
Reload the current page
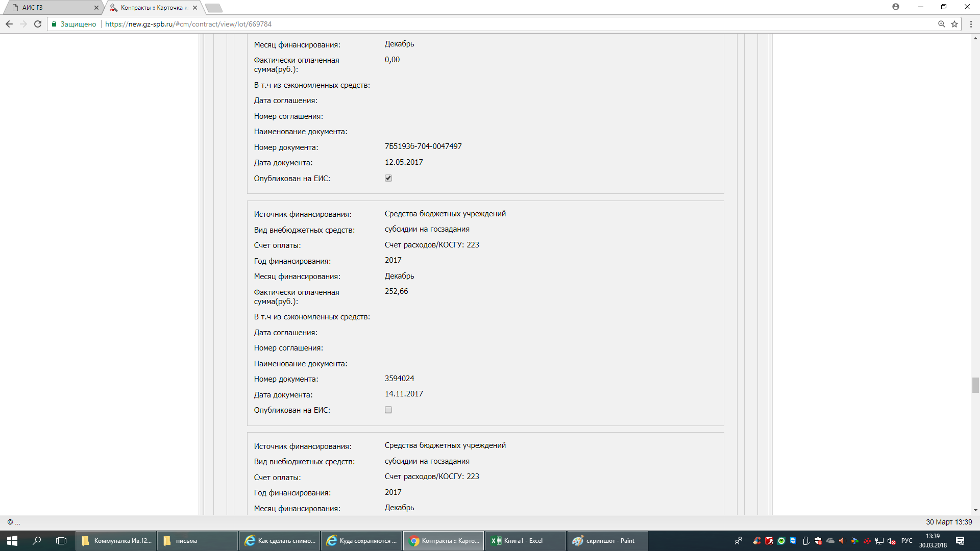click(x=38, y=24)
